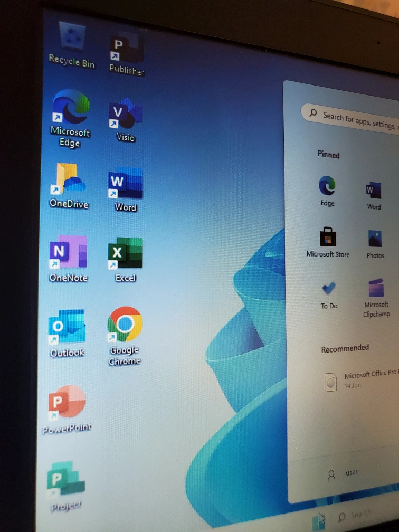Open Microsoft Clipchamp from pinned apps
The image size is (399, 532).
(376, 298)
